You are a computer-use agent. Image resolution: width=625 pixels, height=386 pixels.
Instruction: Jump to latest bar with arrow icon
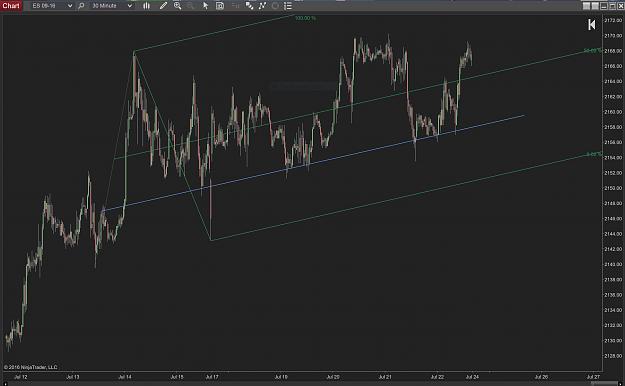pos(592,25)
